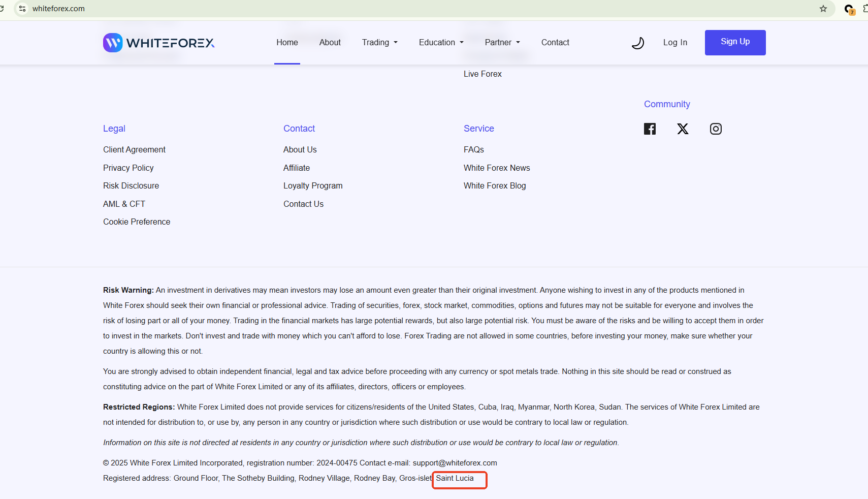Image resolution: width=868 pixels, height=499 pixels.
Task: Bookmark this page with star icon
Action: [823, 9]
